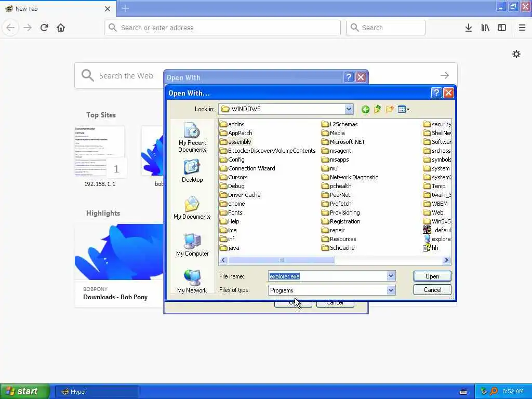The height and width of the screenshot is (399, 532).
Task: Select the AppPatch folder
Action: pyautogui.click(x=236, y=133)
